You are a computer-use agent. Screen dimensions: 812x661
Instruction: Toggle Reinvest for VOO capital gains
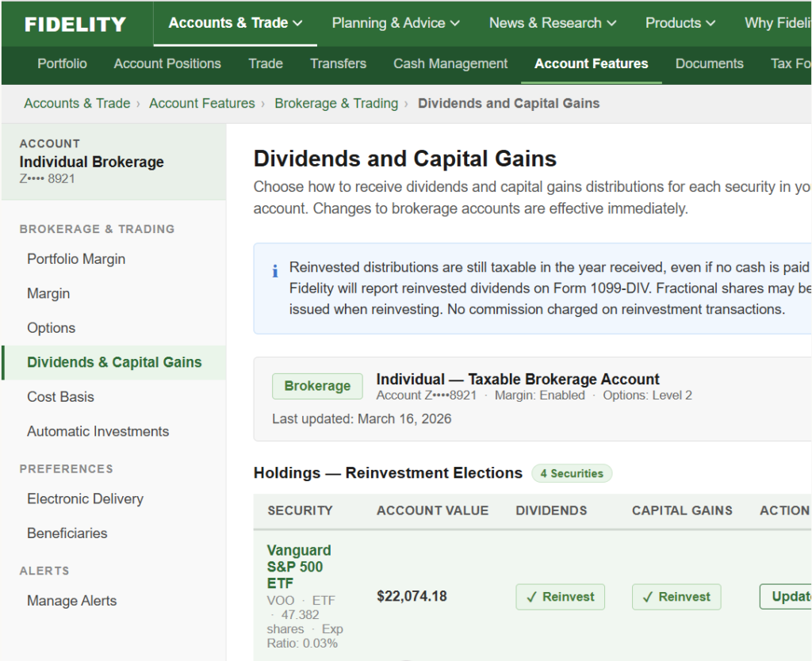676,597
